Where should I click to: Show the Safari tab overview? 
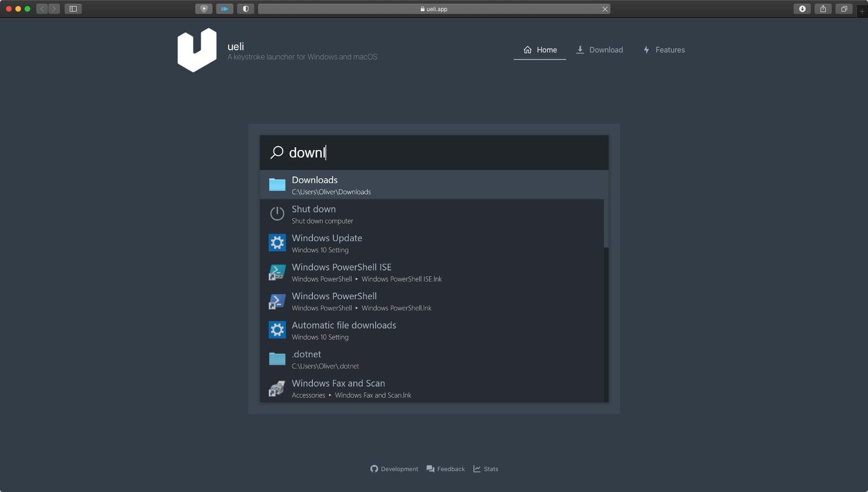pos(844,9)
